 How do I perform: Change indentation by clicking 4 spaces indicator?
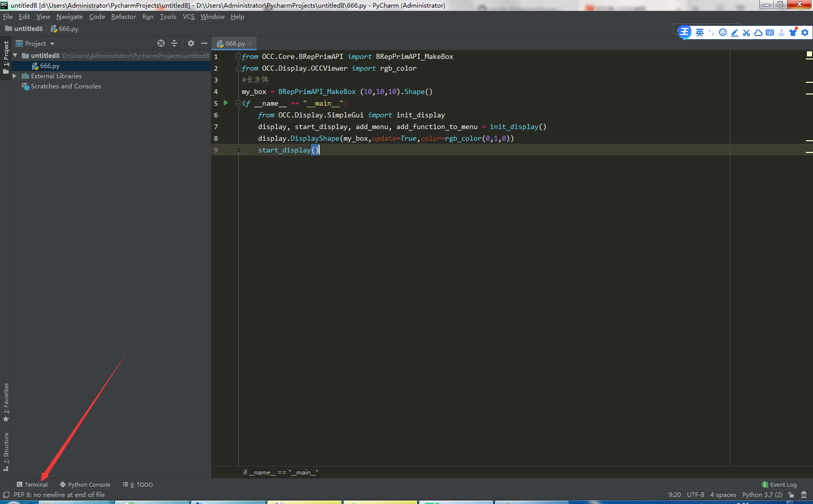click(x=723, y=494)
